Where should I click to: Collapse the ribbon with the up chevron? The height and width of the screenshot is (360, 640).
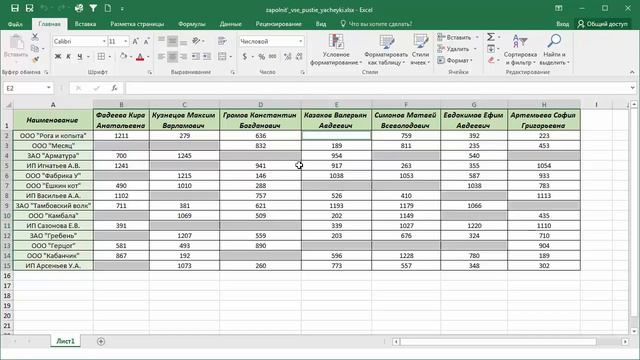632,72
